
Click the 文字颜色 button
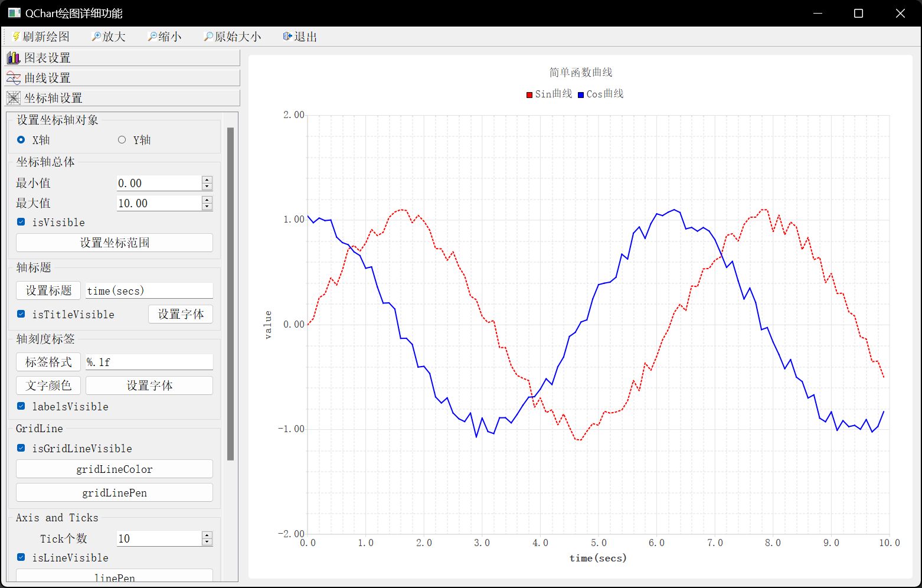coord(48,386)
